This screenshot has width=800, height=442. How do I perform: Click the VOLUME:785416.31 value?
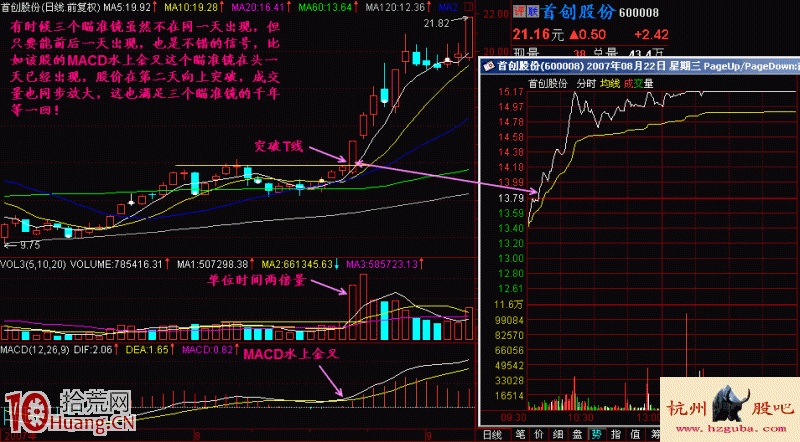click(x=116, y=264)
